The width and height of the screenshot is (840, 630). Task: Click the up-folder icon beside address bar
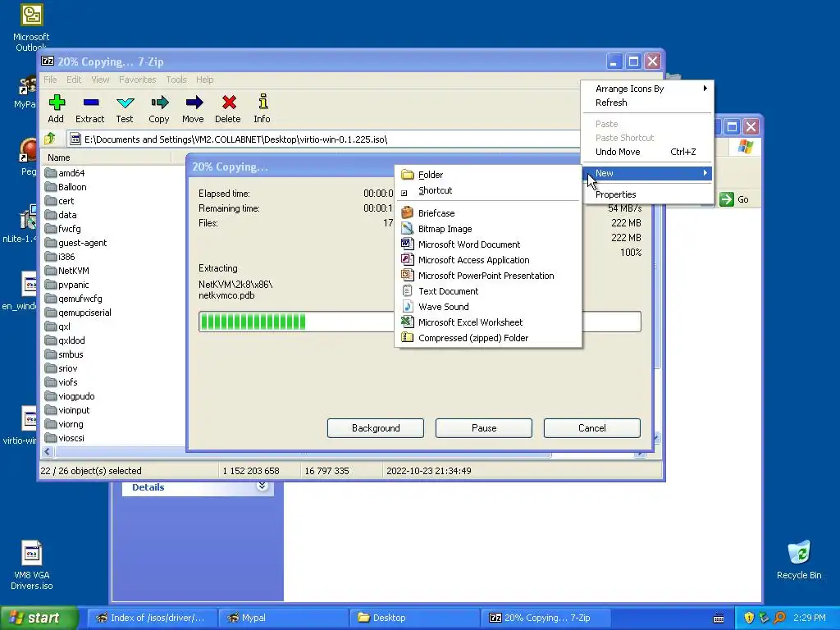tap(50, 139)
